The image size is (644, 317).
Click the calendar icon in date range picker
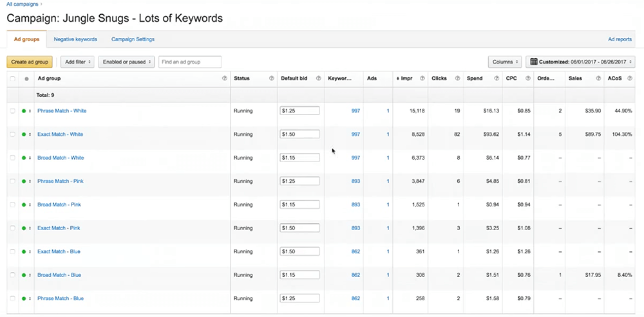coord(533,62)
